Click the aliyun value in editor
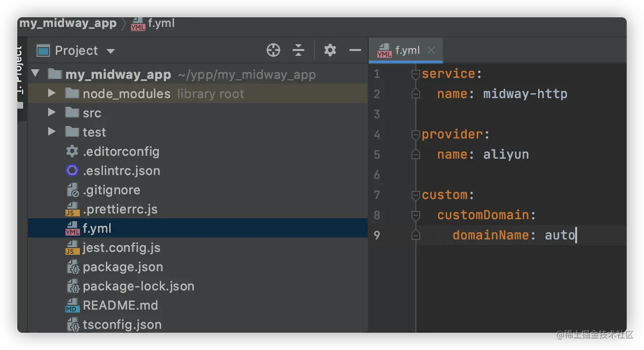The width and height of the screenshot is (644, 350). pos(506,154)
